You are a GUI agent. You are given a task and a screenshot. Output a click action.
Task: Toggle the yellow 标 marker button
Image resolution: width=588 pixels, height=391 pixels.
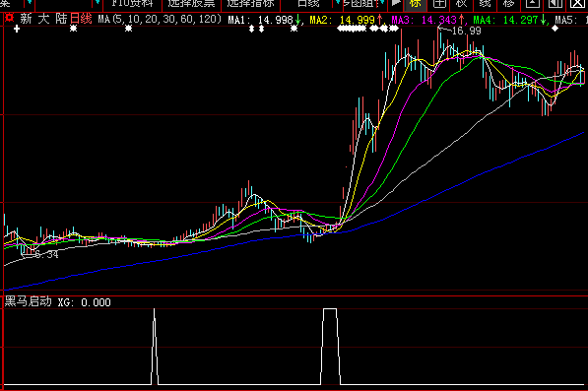pos(415,4)
